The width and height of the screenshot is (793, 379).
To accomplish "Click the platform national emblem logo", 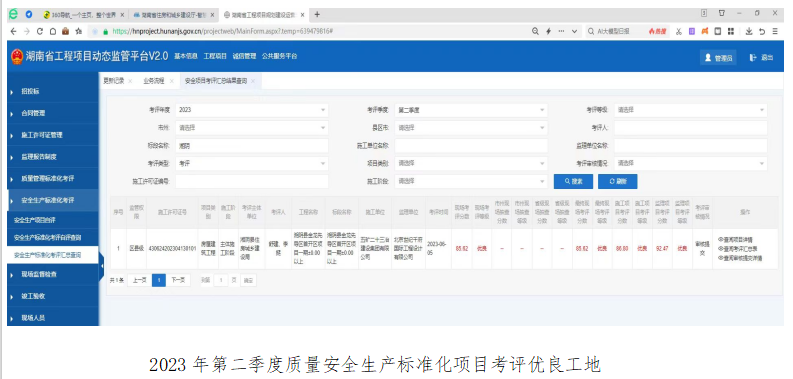I will pos(17,57).
